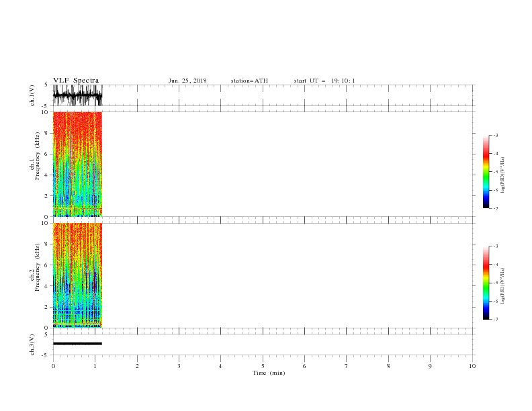The height and width of the screenshot is (411, 532).
Task: Click time axis tick label "5"
Action: coord(263,366)
